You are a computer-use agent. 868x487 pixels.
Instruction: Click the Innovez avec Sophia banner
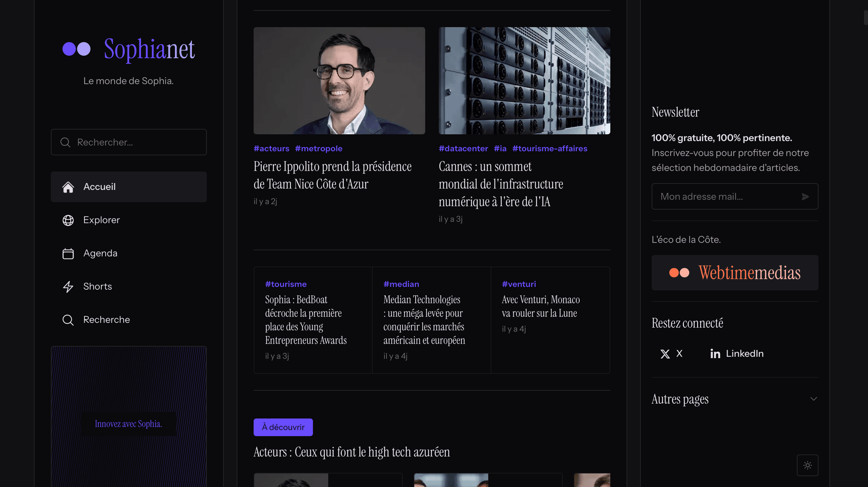point(129,417)
